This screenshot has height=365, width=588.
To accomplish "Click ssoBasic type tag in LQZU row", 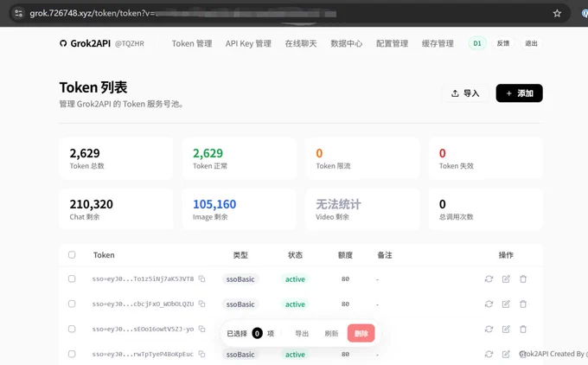I will click(x=240, y=304).
